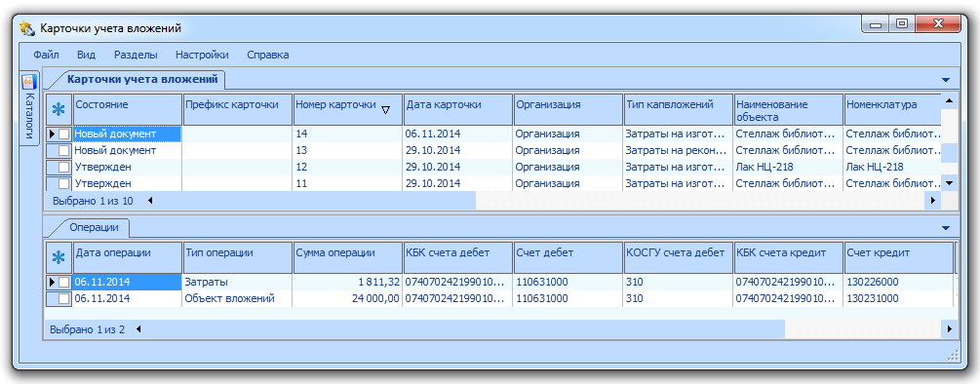The height and width of the screenshot is (384, 980).
Task: Click the credit account 130231000 cell
Action: tap(897, 299)
